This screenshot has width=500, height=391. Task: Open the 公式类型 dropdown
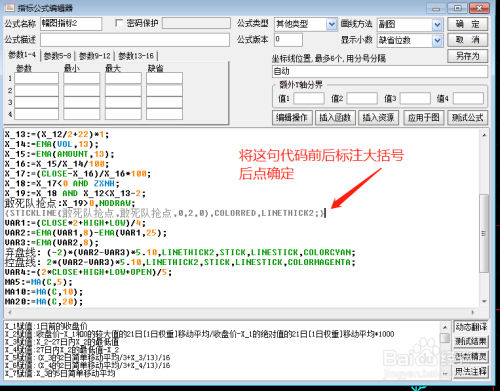[x=331, y=24]
